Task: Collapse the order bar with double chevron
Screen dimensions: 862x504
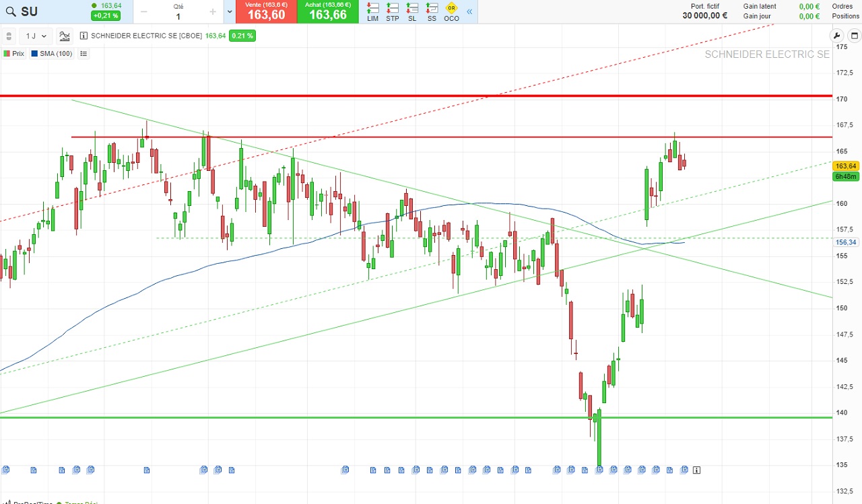Action: [469, 11]
